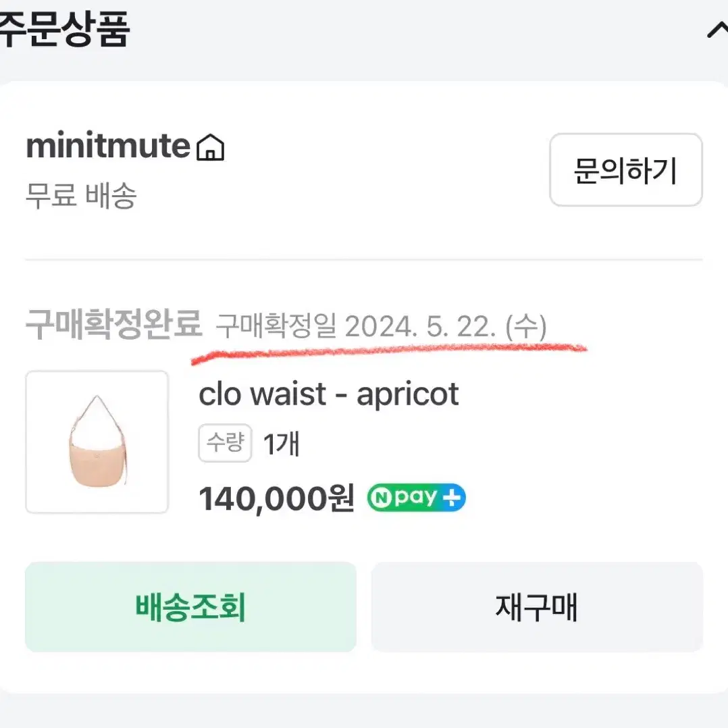The image size is (728, 728).
Task: Open the clo waist - apricot product title
Action: coord(329,394)
